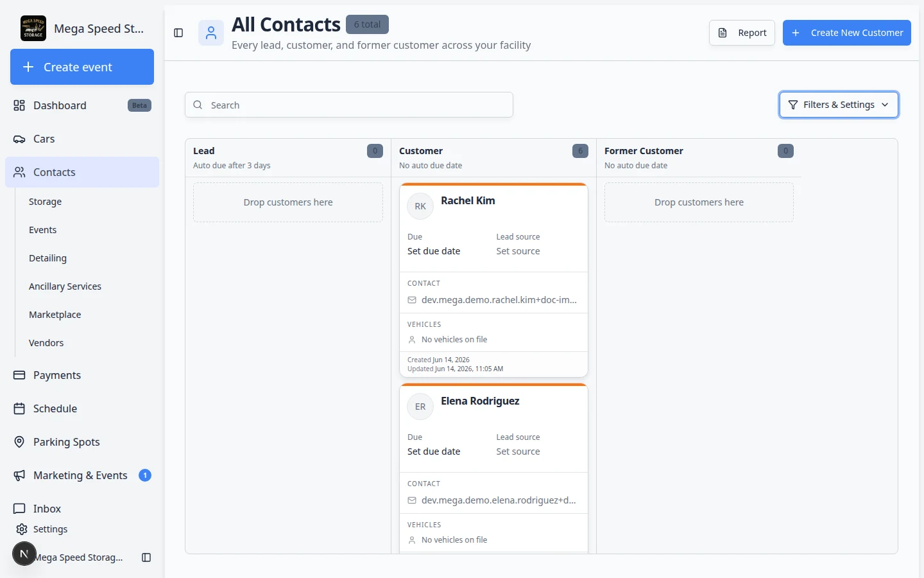Click the Settings gear icon
The image size is (924, 578).
[x=22, y=529]
